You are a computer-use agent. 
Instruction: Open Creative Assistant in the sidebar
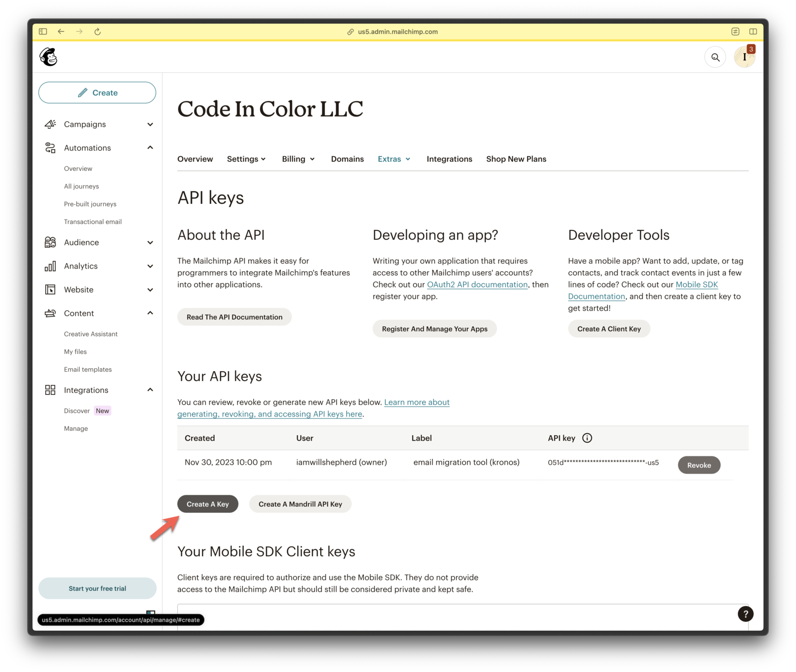tap(91, 334)
